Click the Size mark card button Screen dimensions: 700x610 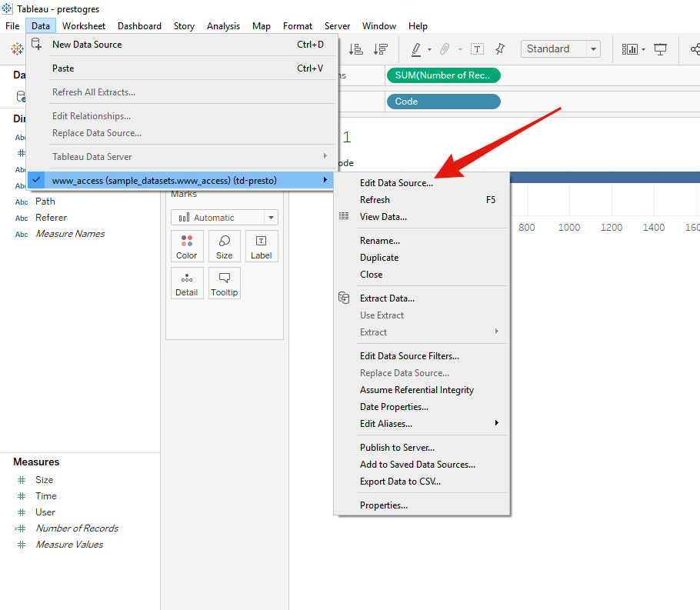tap(224, 246)
